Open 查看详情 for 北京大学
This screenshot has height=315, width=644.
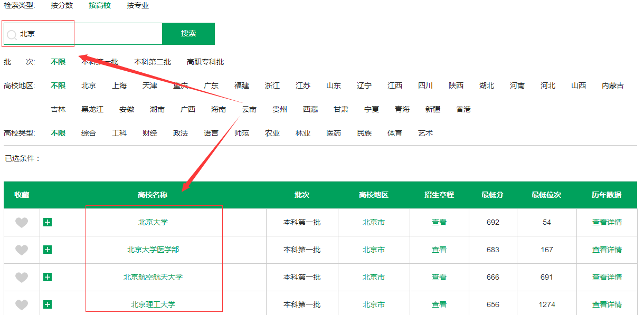tap(607, 222)
